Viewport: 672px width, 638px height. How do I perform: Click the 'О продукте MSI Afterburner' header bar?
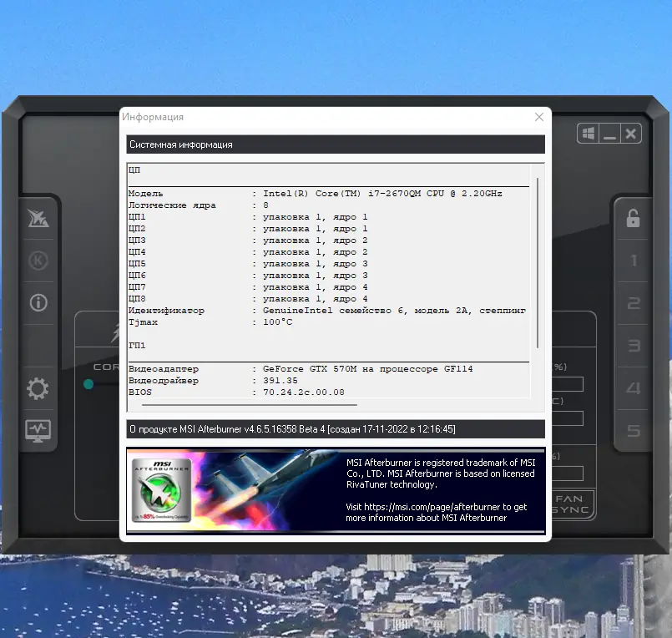pos(336,429)
